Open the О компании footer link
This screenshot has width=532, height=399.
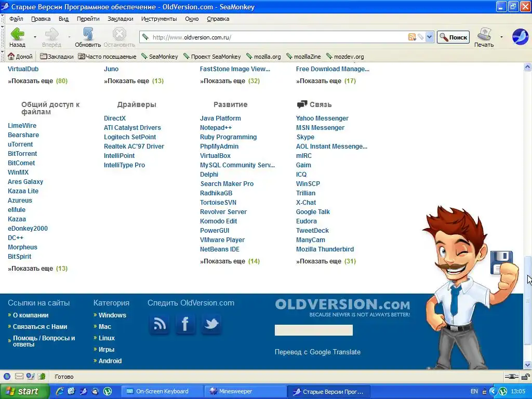(31, 315)
